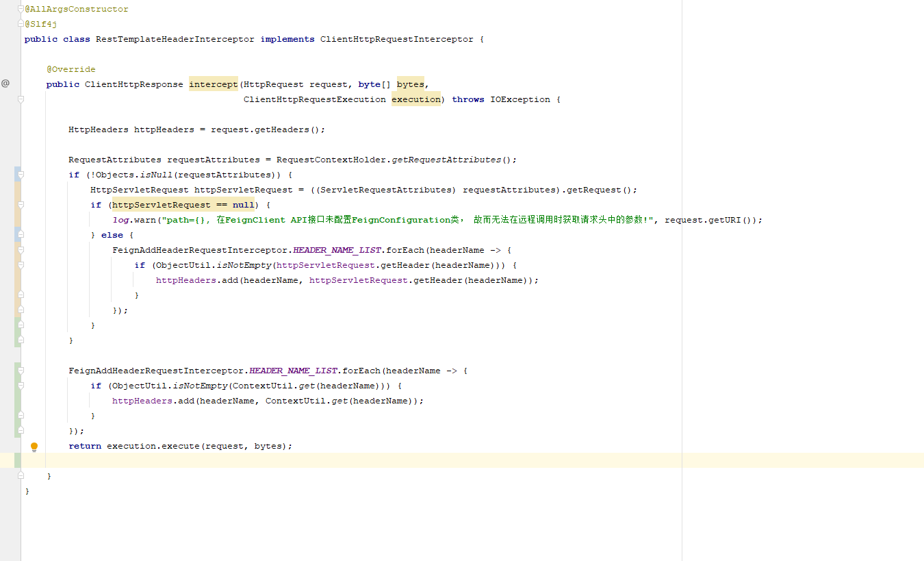Click the yellow intention light bulb icon

34,446
